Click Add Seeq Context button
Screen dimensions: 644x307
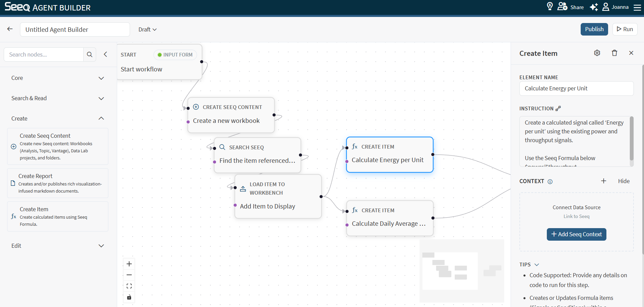pyautogui.click(x=576, y=234)
